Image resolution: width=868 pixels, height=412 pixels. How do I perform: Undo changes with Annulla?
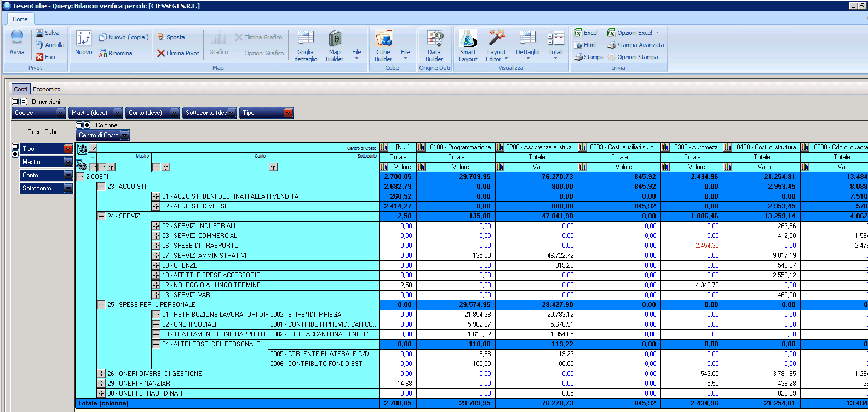50,45
